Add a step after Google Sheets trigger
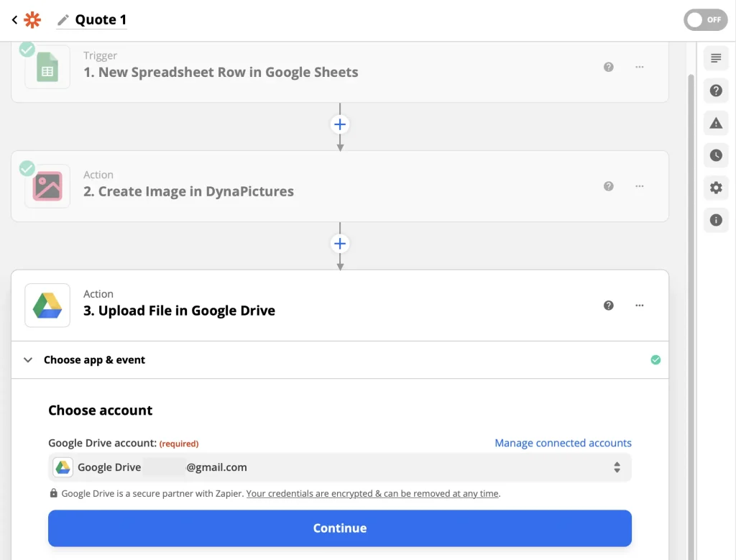Image resolution: width=736 pixels, height=560 pixels. tap(340, 124)
